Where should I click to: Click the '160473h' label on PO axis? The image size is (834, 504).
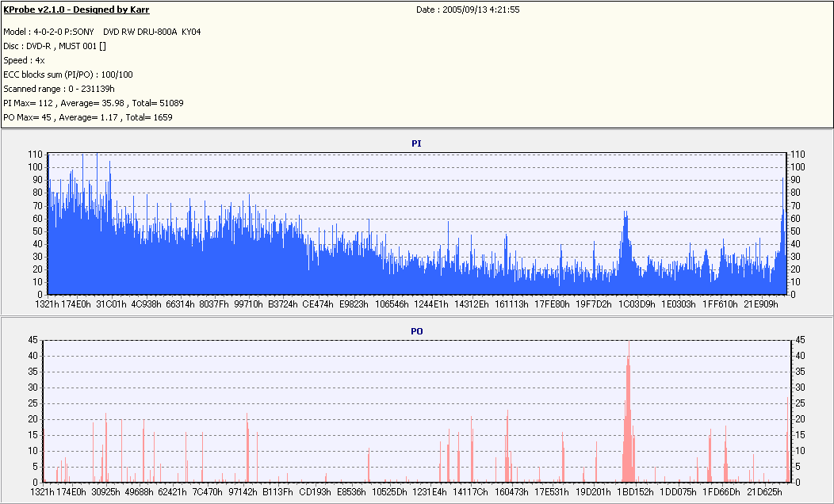[x=511, y=492]
